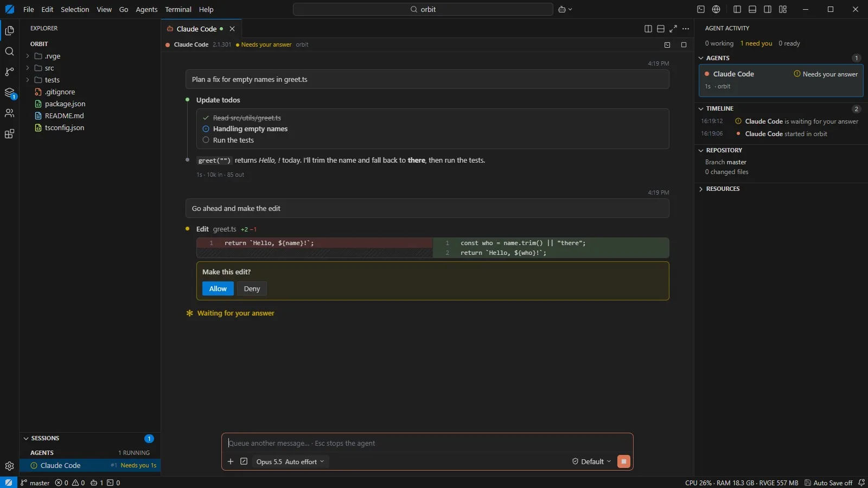Image resolution: width=868 pixels, height=488 pixels.
Task: Expand the RESOURCES section
Action: [x=701, y=189]
